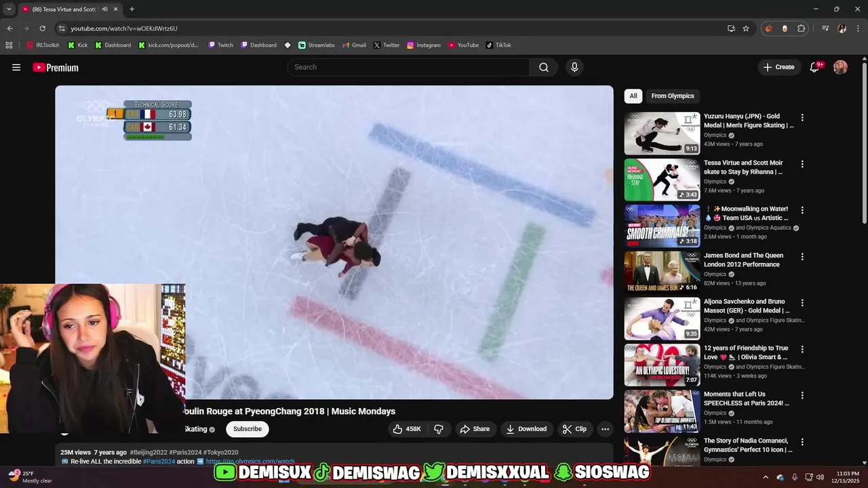Image resolution: width=868 pixels, height=488 pixels.
Task: Click the browser address bar URL
Action: pyautogui.click(x=124, y=28)
